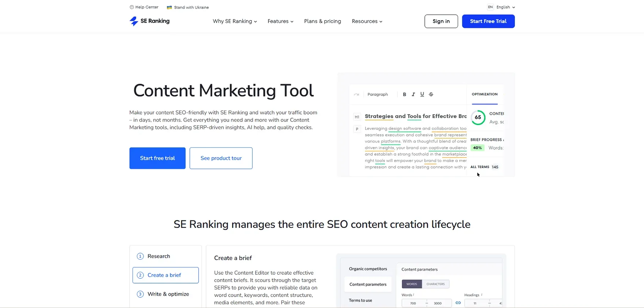
Task: Open the Features dropdown
Action: click(x=280, y=21)
